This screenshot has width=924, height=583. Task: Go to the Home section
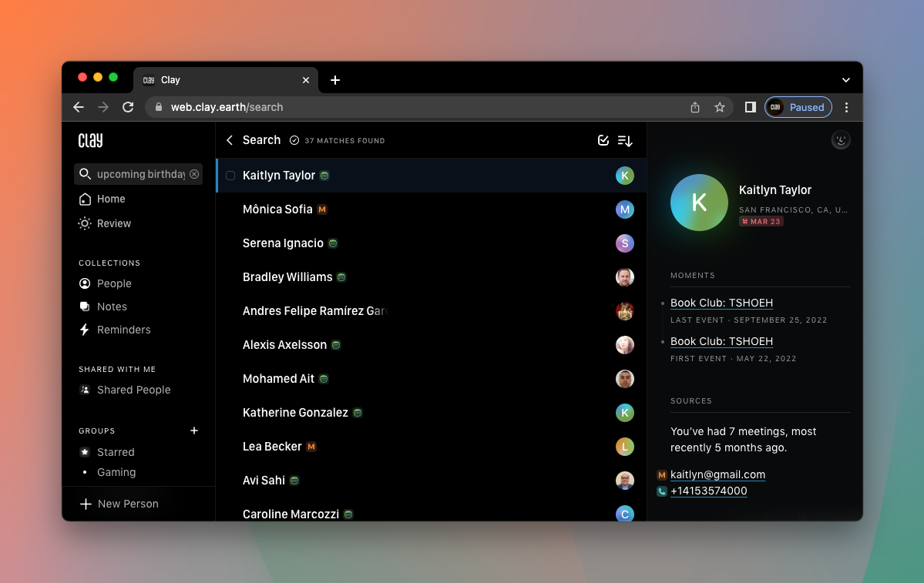click(x=110, y=199)
